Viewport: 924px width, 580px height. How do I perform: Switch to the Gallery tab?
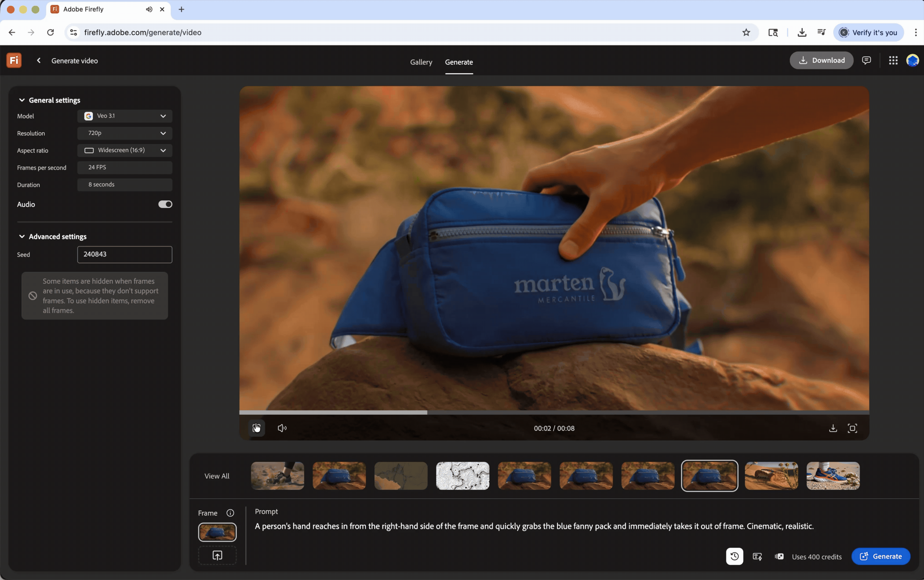421,62
